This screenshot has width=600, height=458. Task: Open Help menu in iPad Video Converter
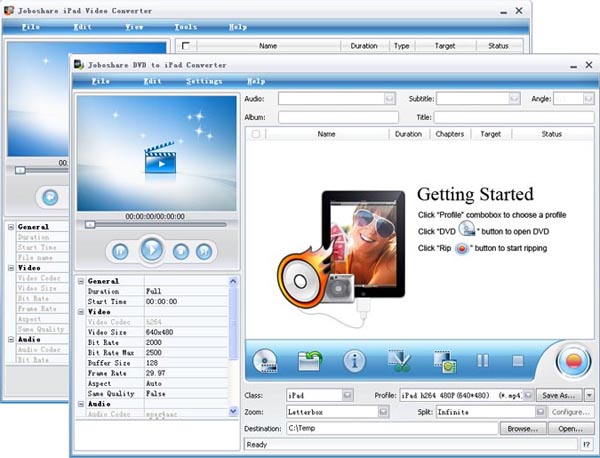238,27
